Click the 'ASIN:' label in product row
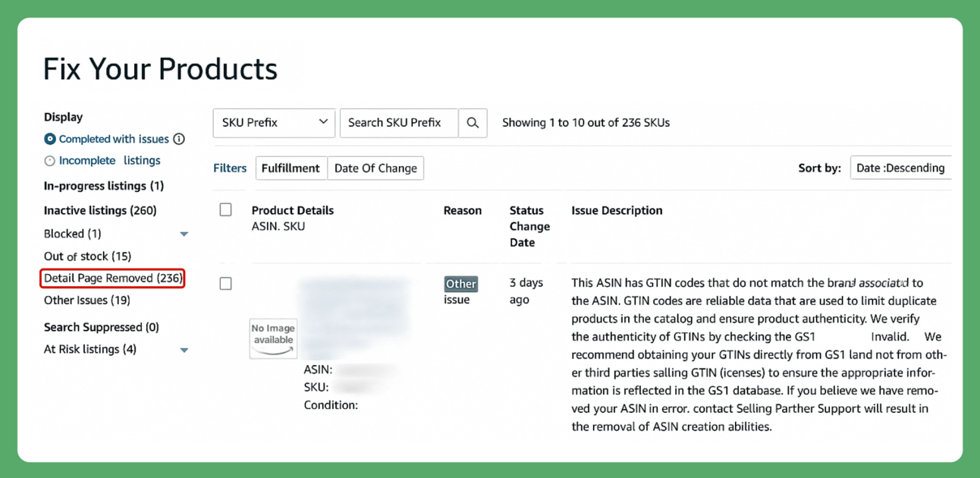Screen dimensions: 980x478 pos(318,370)
